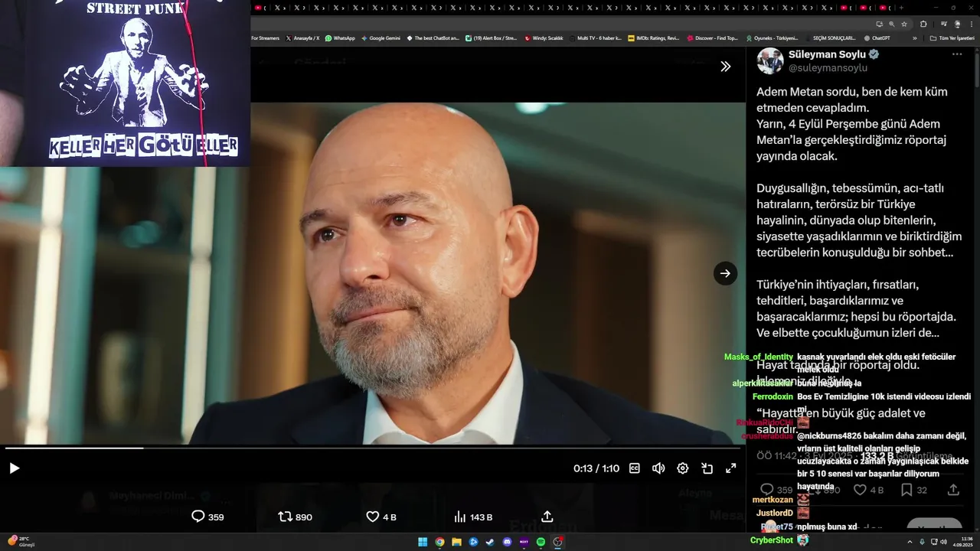Enter fullscreen with the expand icon

tap(731, 468)
